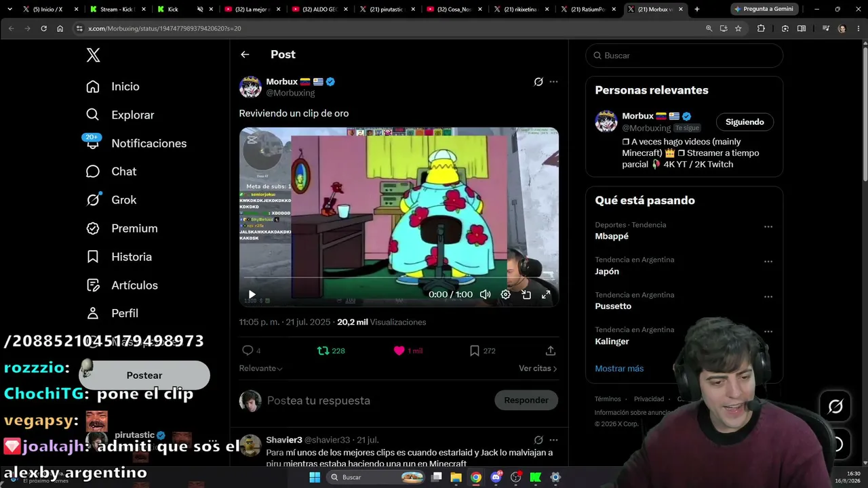Open Historia bookmarks in the sidebar
The width and height of the screenshot is (868, 488).
[x=119, y=257]
